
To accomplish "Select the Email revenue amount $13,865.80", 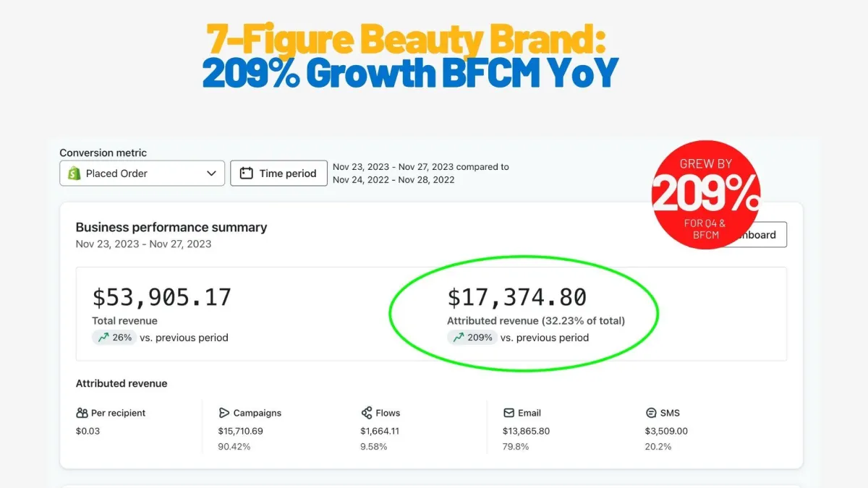I will [x=526, y=431].
